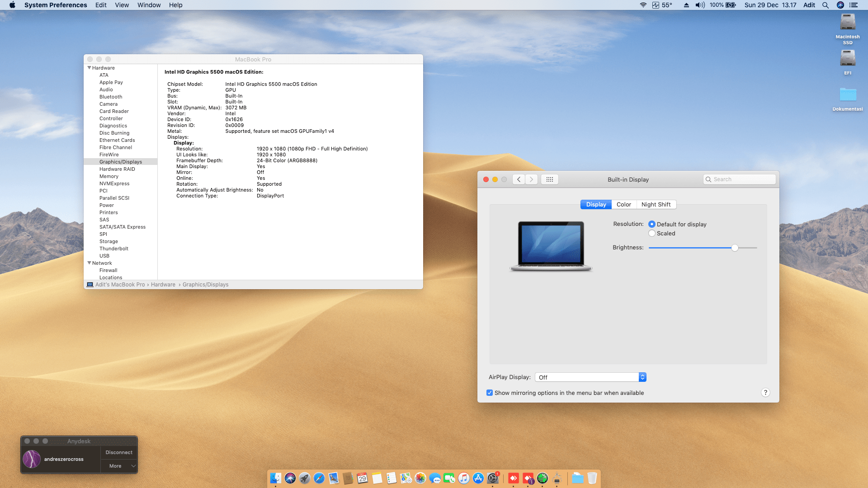
Task: Switch to the Color tab
Action: 624,205
